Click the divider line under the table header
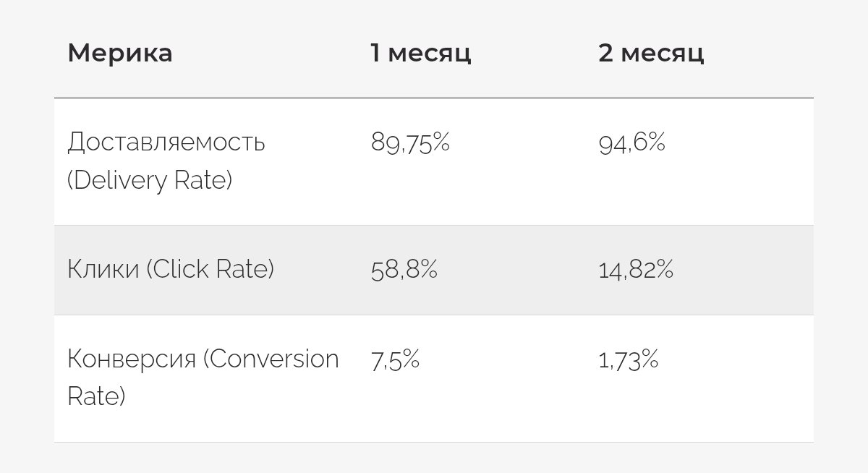 (x=434, y=98)
